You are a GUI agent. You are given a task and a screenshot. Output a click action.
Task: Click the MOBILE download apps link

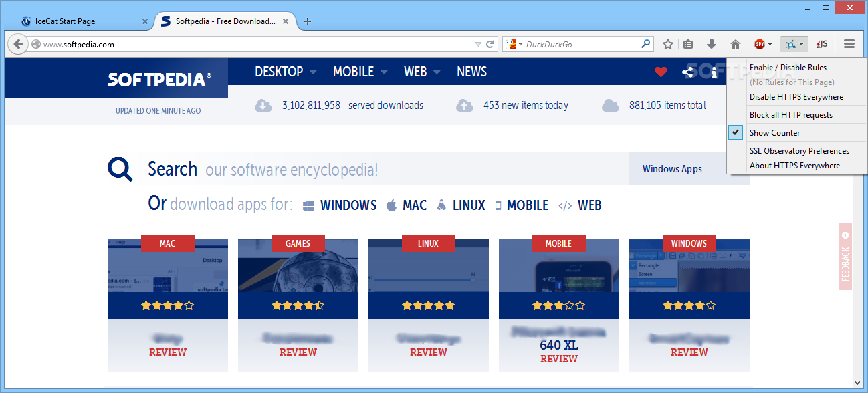tap(522, 205)
